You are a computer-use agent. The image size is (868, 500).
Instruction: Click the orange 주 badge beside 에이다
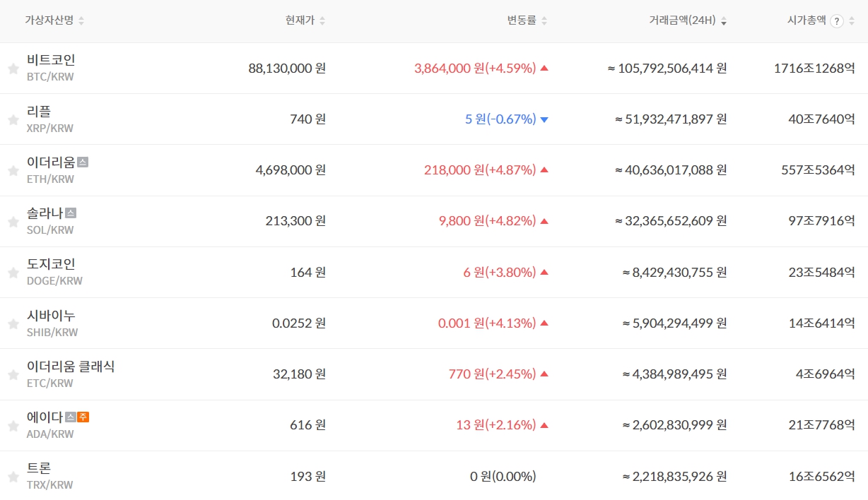tap(83, 417)
